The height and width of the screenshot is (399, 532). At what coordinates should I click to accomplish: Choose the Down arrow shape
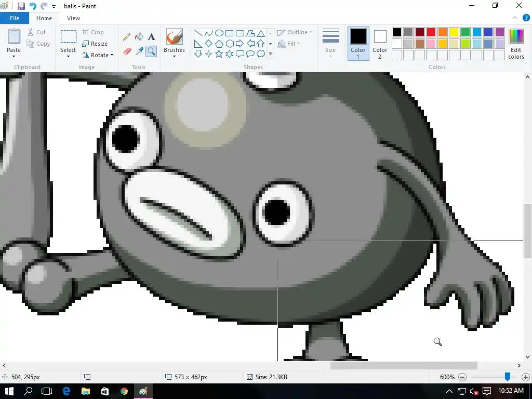click(x=198, y=54)
